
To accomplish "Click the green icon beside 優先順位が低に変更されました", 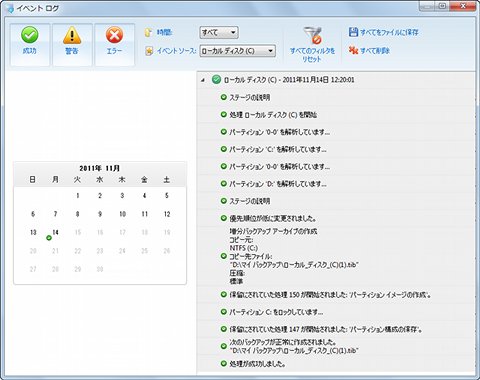I will point(224,218).
